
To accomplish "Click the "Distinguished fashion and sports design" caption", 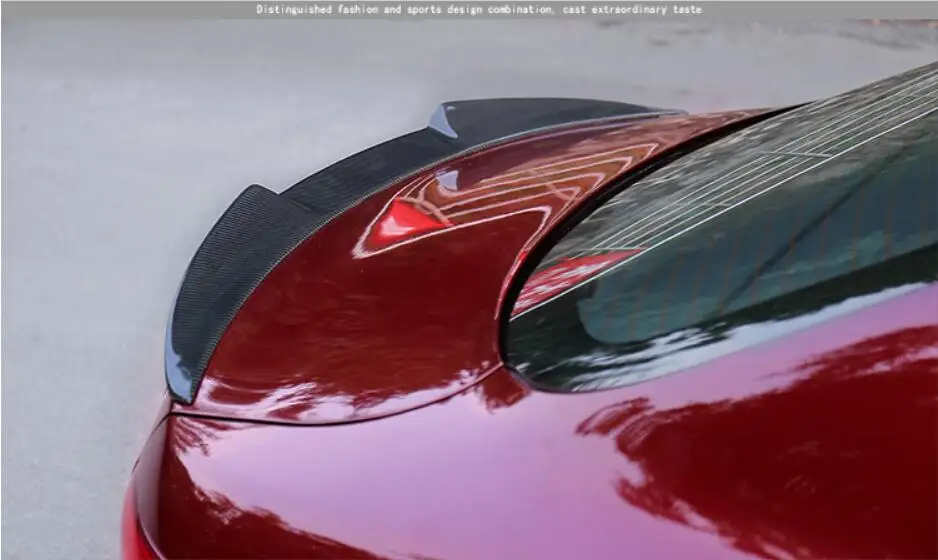I will click(479, 10).
